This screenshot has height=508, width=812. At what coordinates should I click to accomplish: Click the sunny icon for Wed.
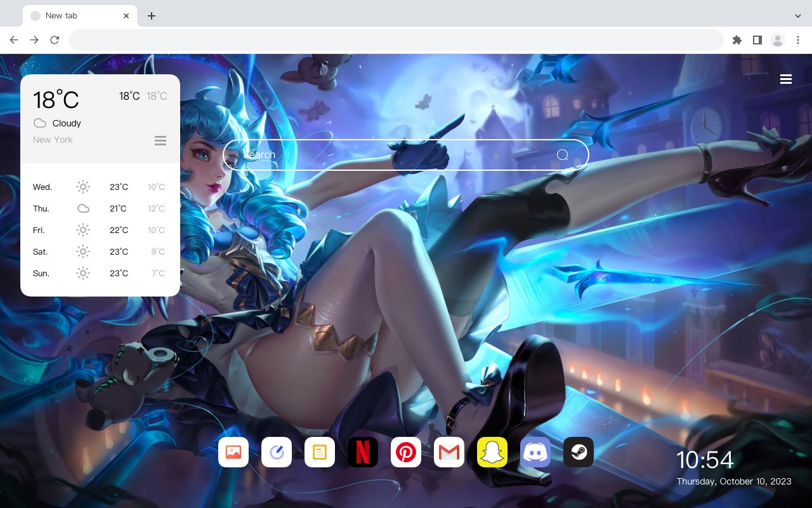coord(83,187)
